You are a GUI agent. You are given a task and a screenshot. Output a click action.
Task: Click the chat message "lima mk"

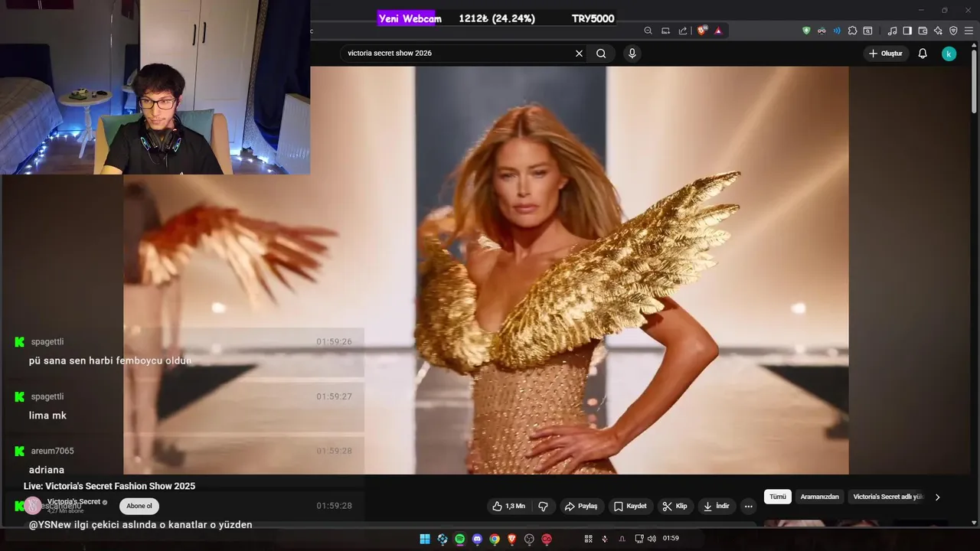[x=47, y=416]
